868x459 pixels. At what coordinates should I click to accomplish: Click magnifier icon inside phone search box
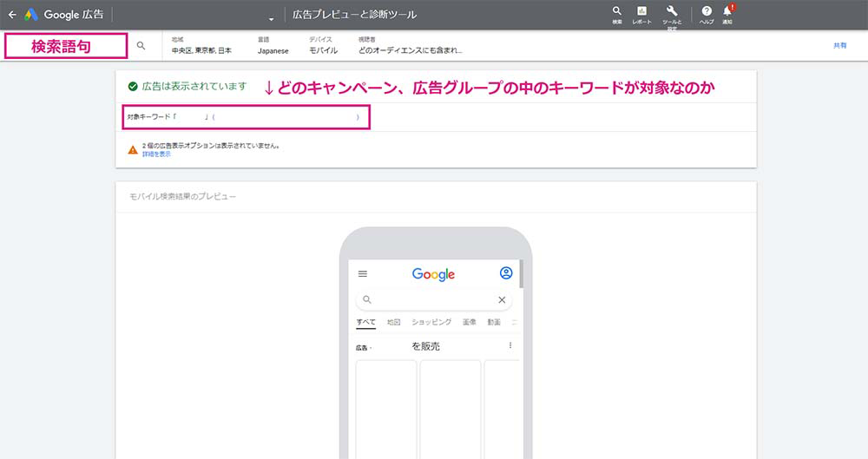click(x=366, y=299)
